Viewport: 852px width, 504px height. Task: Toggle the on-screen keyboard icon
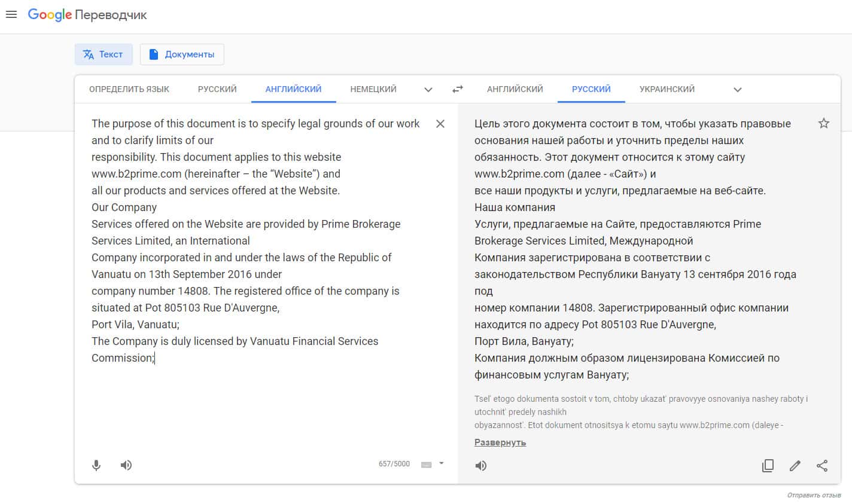[x=427, y=465]
